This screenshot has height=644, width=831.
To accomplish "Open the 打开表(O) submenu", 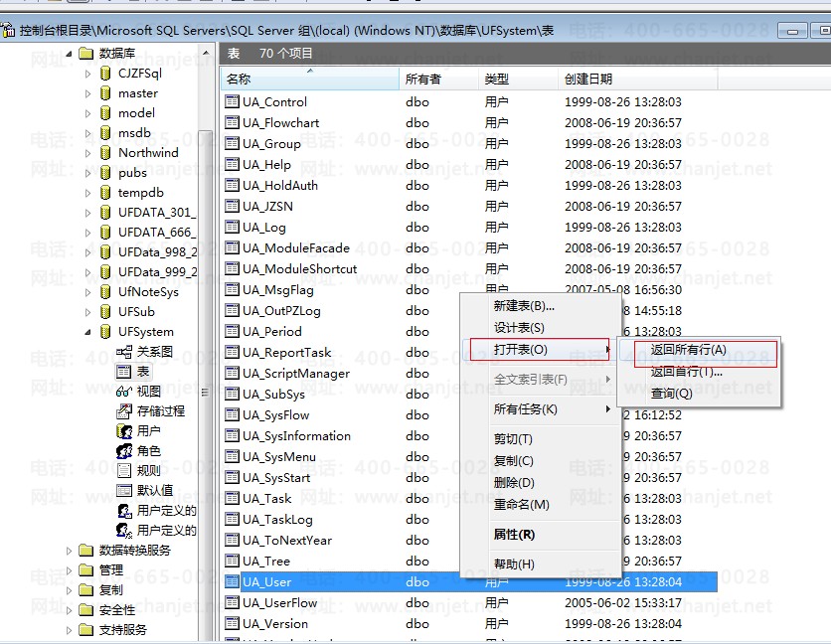I will click(x=540, y=349).
